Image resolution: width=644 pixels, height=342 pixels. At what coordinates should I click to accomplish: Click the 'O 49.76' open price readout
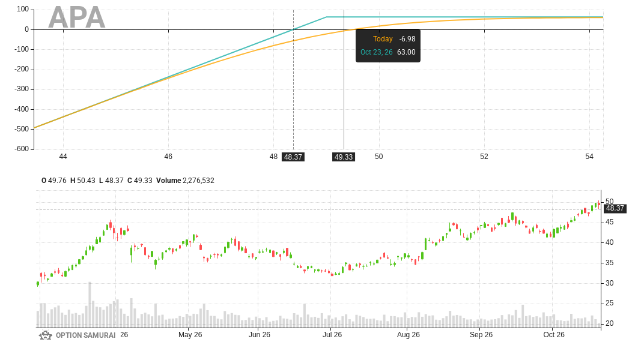tap(54, 181)
